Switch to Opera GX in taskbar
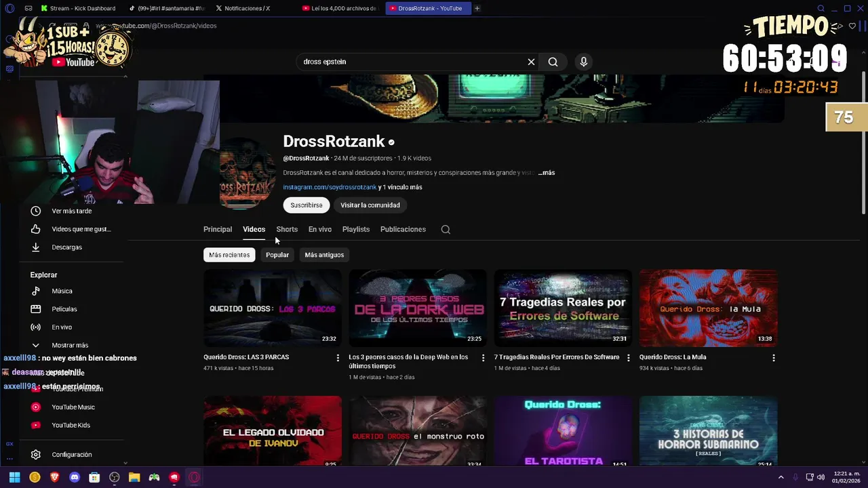 (x=194, y=477)
